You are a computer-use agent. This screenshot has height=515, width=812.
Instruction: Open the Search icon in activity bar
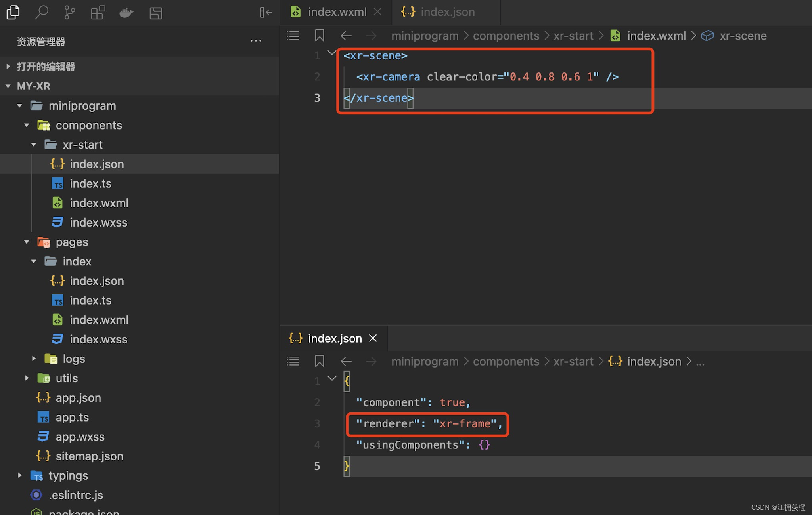click(42, 13)
